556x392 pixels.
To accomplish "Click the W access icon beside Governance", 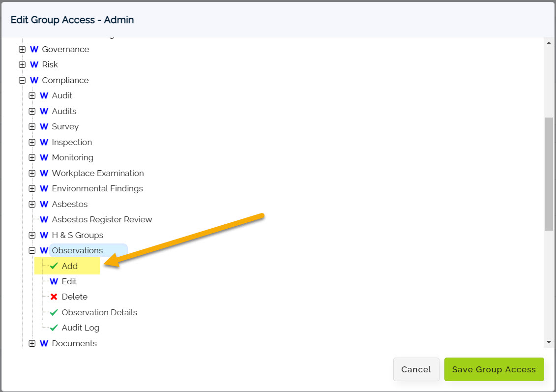I will [x=34, y=49].
